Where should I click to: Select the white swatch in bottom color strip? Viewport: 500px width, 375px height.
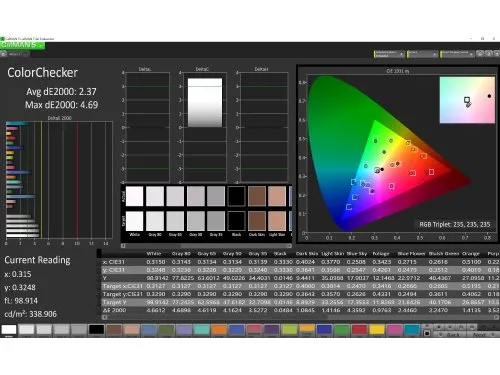coord(9,329)
